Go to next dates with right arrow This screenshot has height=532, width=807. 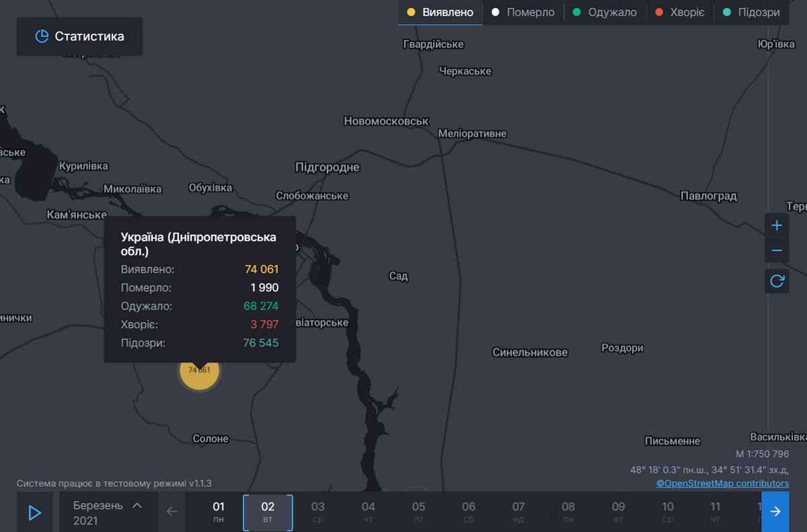tap(775, 512)
